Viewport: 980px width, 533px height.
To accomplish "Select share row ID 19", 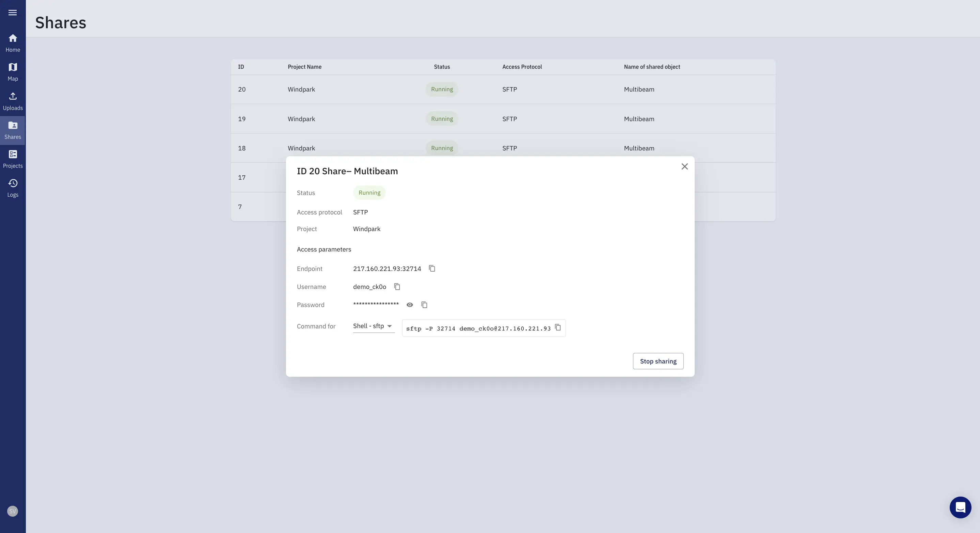I will 503,118.
